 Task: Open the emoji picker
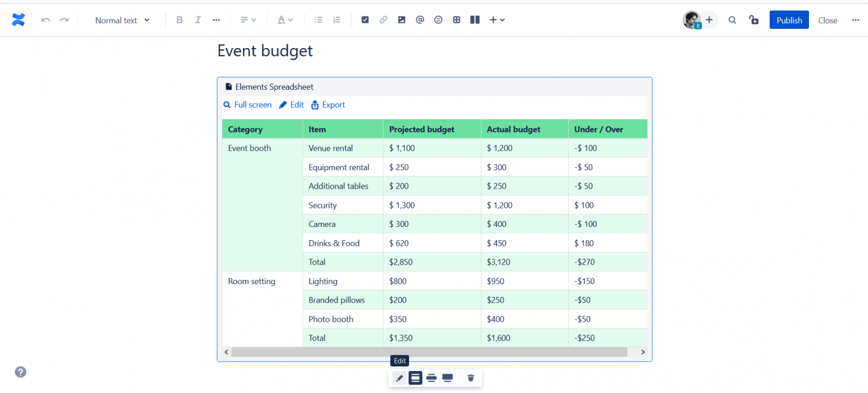point(438,20)
